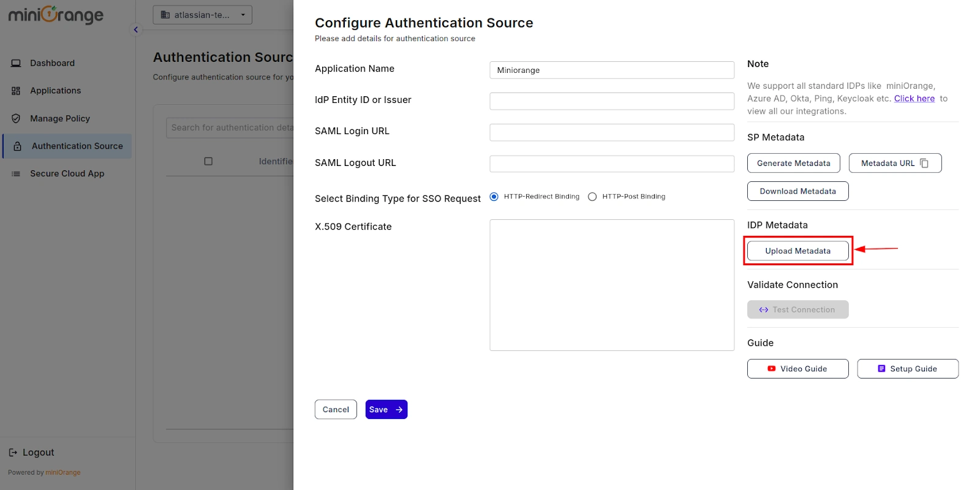Open Applications in sidebar
Image resolution: width=980 pixels, height=490 pixels.
click(66, 91)
